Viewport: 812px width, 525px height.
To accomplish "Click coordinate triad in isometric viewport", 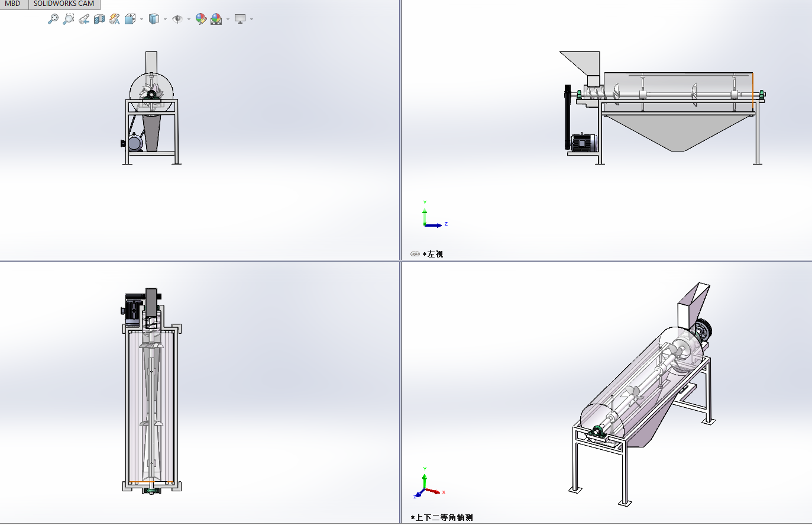I will click(428, 484).
